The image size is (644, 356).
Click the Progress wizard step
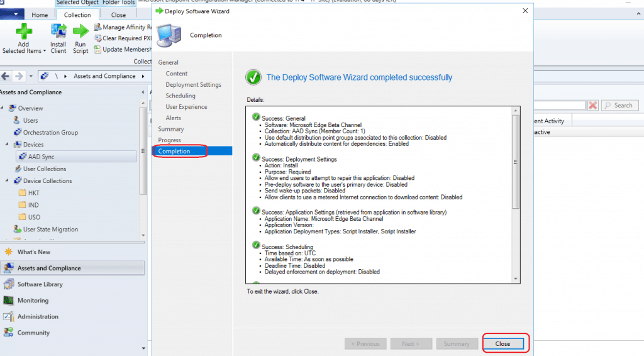tap(169, 140)
